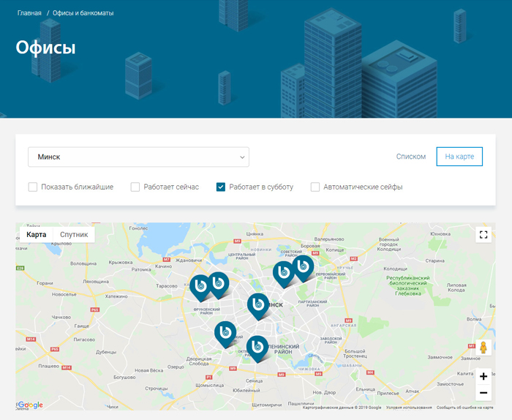Enable the 'Показать ближайшие' checkbox

coord(33,187)
